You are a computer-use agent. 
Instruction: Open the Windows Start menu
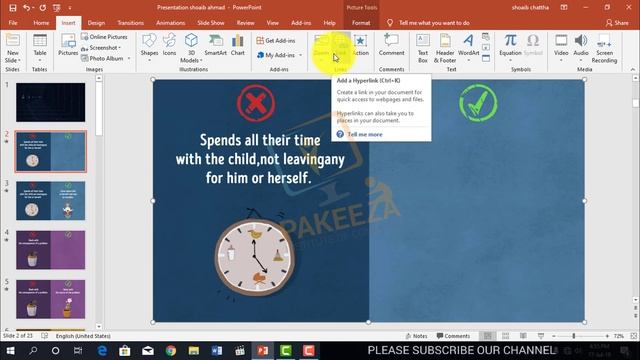click(x=10, y=351)
